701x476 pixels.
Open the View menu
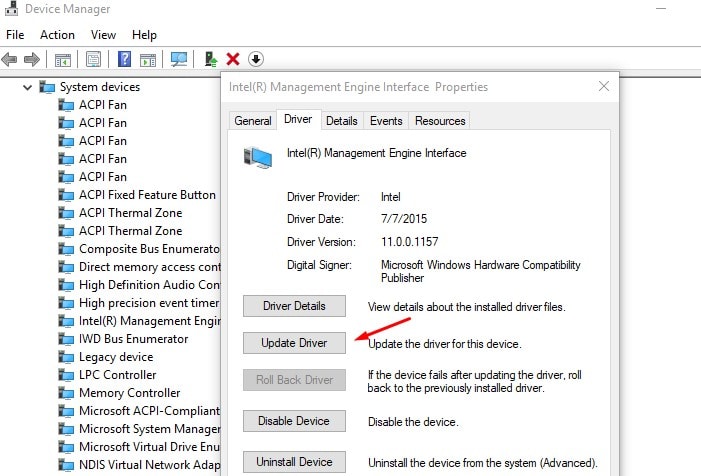[103, 35]
